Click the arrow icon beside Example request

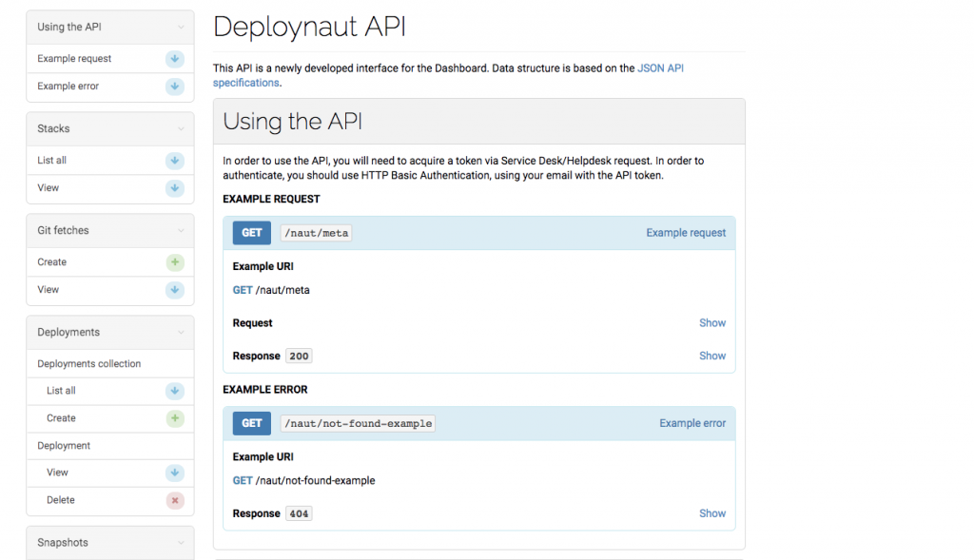(174, 59)
